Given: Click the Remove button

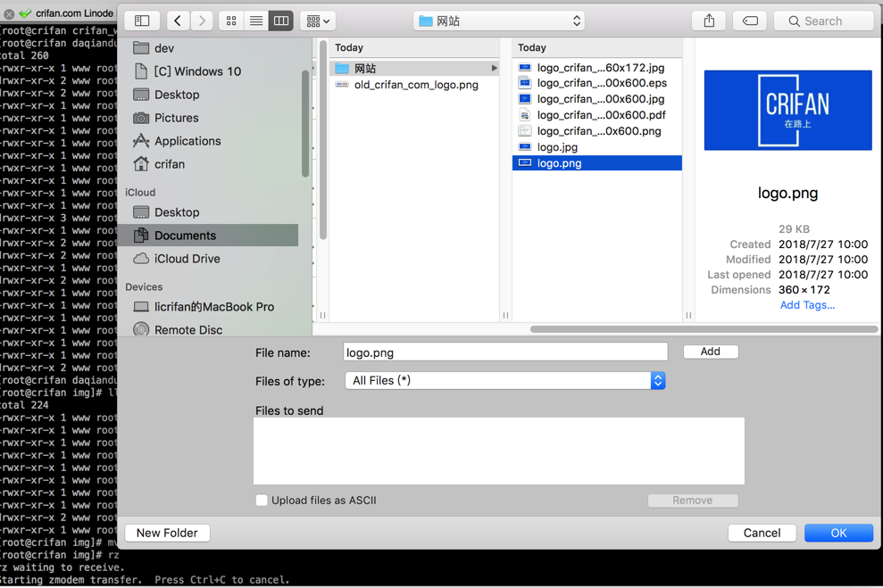Looking at the screenshot, I should click(693, 501).
